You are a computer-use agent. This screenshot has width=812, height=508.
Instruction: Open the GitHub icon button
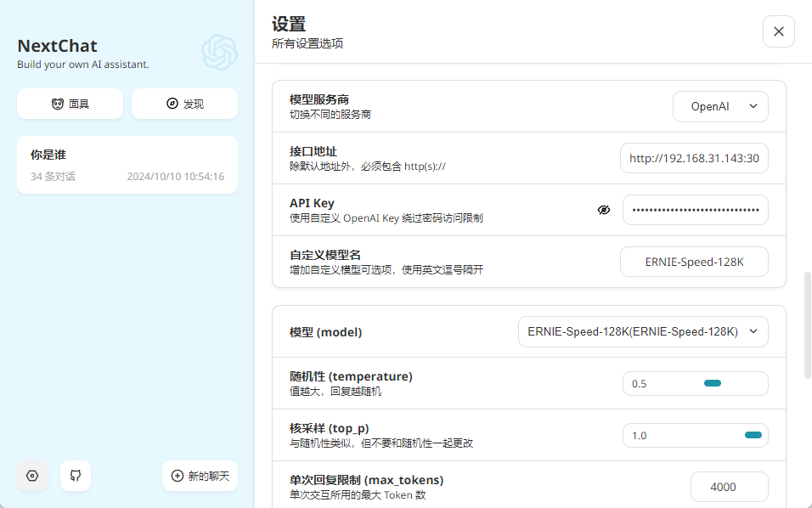[76, 476]
